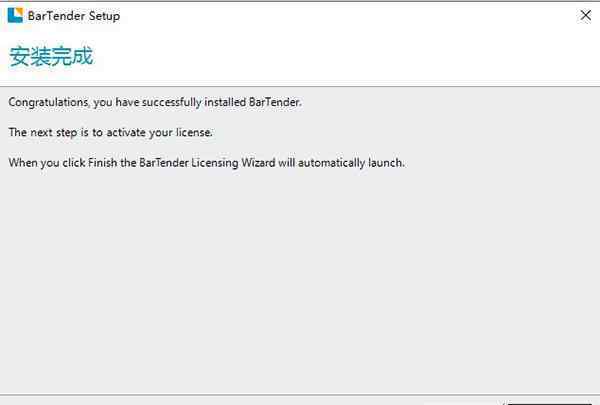The height and width of the screenshot is (405, 600).
Task: Click the 'BarTender Setup' window title text
Action: click(x=74, y=16)
